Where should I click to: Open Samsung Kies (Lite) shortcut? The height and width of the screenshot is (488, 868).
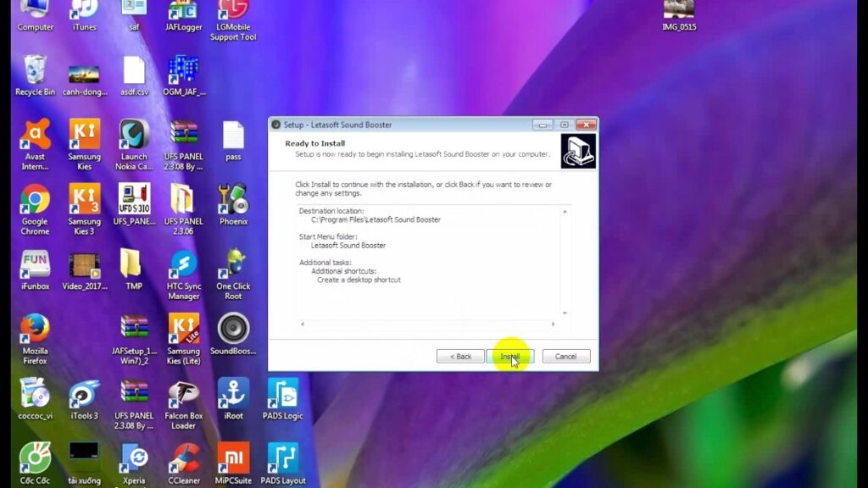[183, 339]
